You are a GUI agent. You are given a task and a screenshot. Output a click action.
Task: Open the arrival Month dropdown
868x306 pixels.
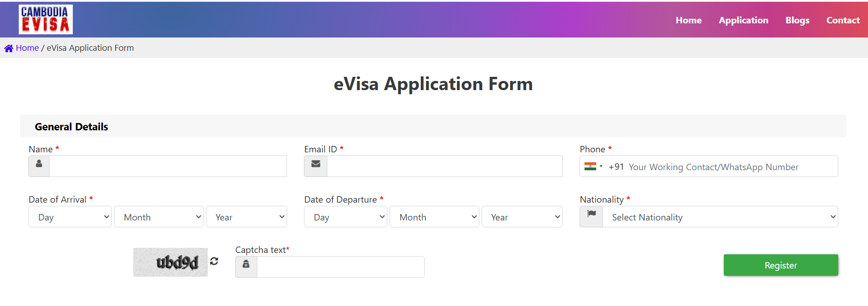[x=158, y=217]
